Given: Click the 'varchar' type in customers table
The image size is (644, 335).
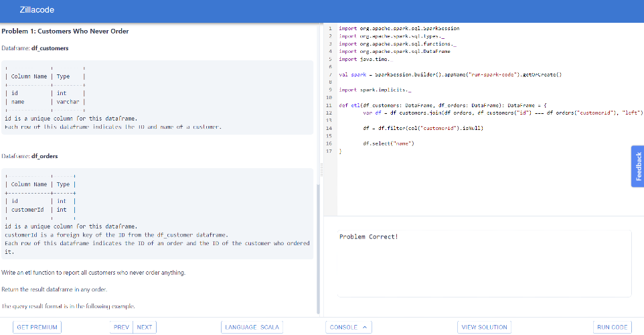Looking at the screenshot, I should point(68,102).
